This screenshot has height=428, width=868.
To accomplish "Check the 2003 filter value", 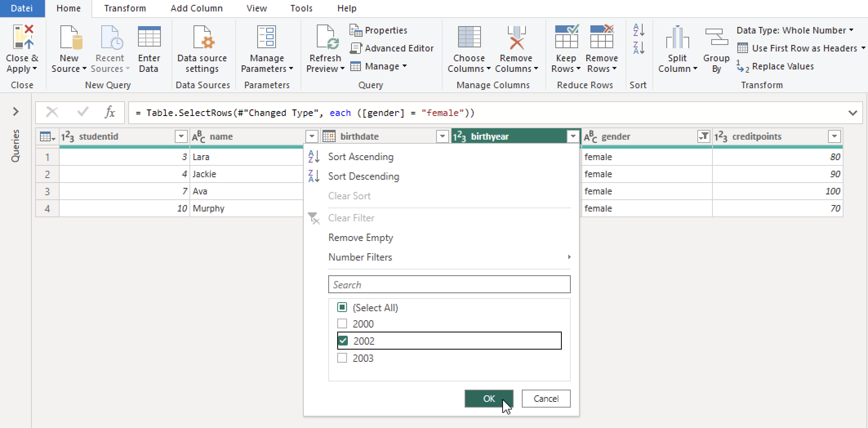I will point(342,358).
